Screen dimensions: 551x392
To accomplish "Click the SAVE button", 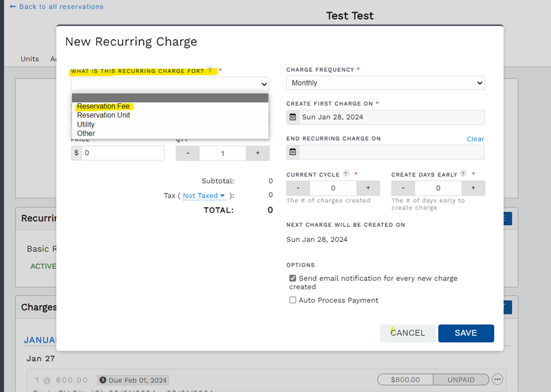I will [466, 333].
